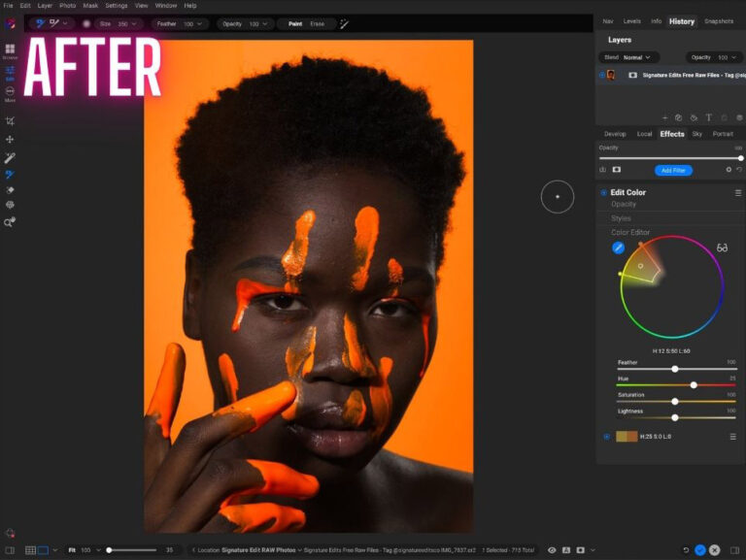Toggle the H:25 S:0 L:0 color range

[606, 437]
